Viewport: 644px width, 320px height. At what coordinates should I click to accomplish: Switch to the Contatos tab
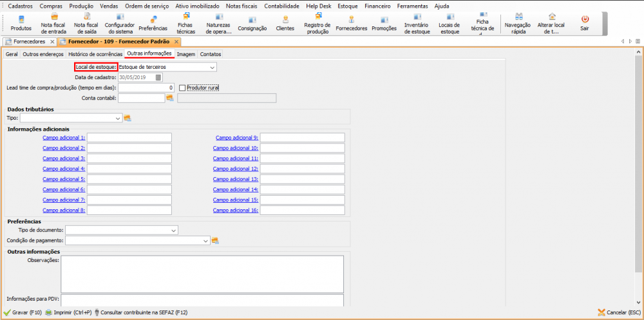[x=210, y=54]
